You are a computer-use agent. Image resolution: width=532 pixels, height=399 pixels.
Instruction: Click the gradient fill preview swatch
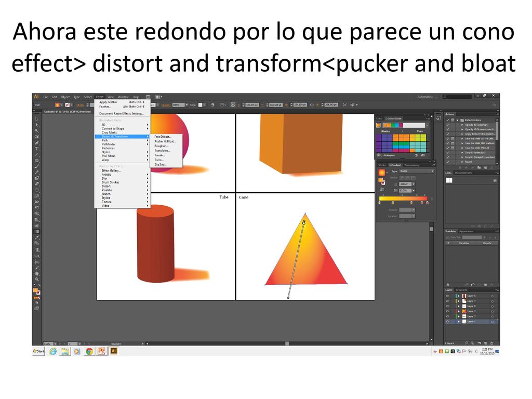[x=382, y=172]
